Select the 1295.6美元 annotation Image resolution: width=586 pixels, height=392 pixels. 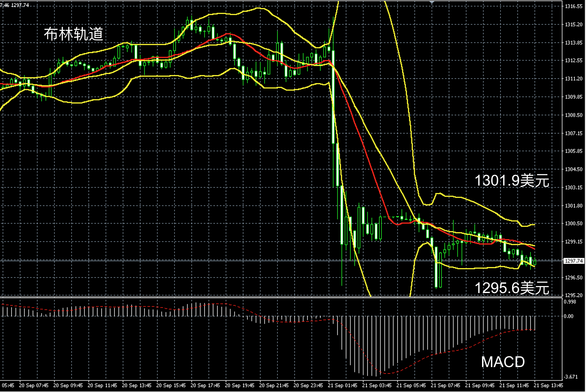512,288
